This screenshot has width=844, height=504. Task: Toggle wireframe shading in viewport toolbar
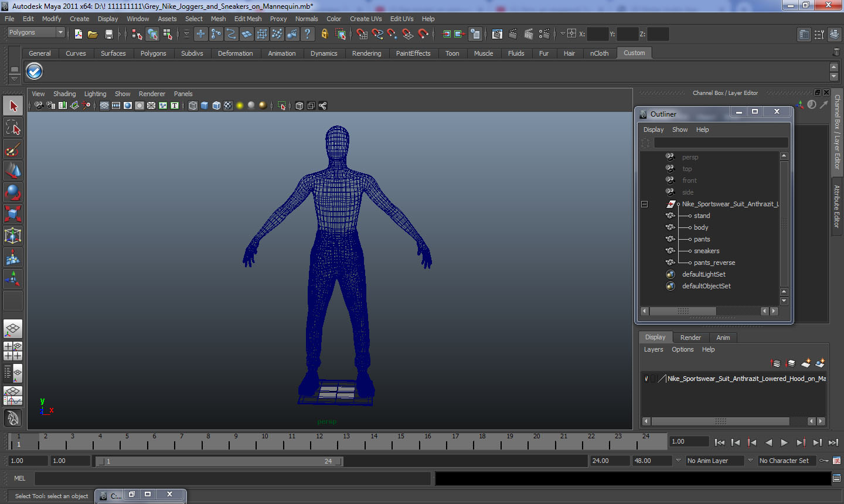click(193, 105)
